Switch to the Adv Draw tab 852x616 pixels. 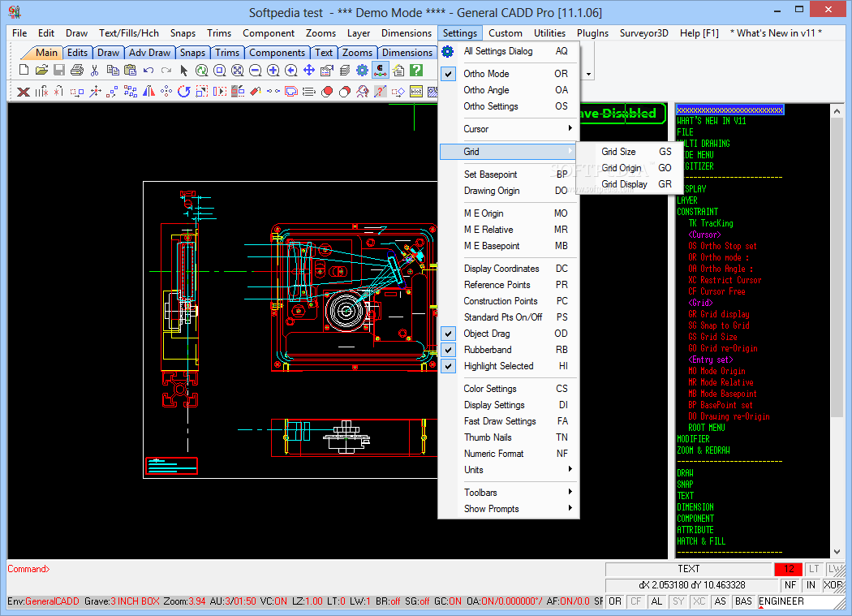(149, 53)
